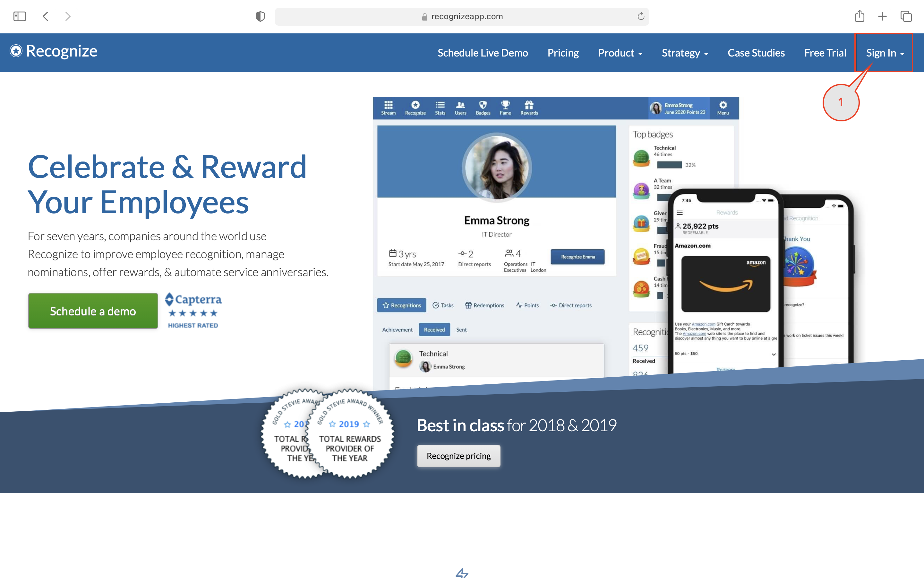Click the Recognize Emma button
924x578 pixels.
click(578, 257)
